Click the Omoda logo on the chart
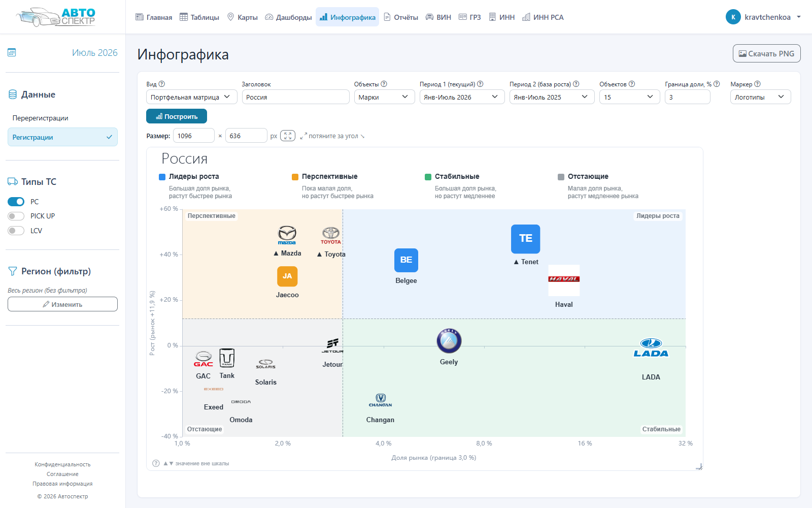 tap(241, 402)
